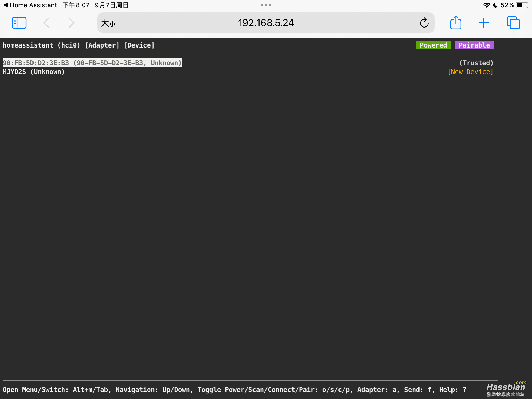Click Open Menu/Switch help hint

tap(34, 390)
